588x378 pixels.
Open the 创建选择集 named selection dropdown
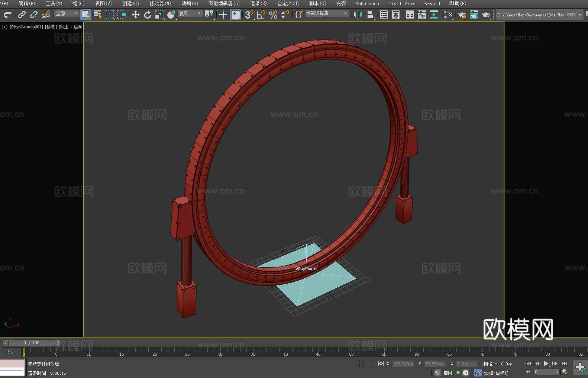click(327, 13)
